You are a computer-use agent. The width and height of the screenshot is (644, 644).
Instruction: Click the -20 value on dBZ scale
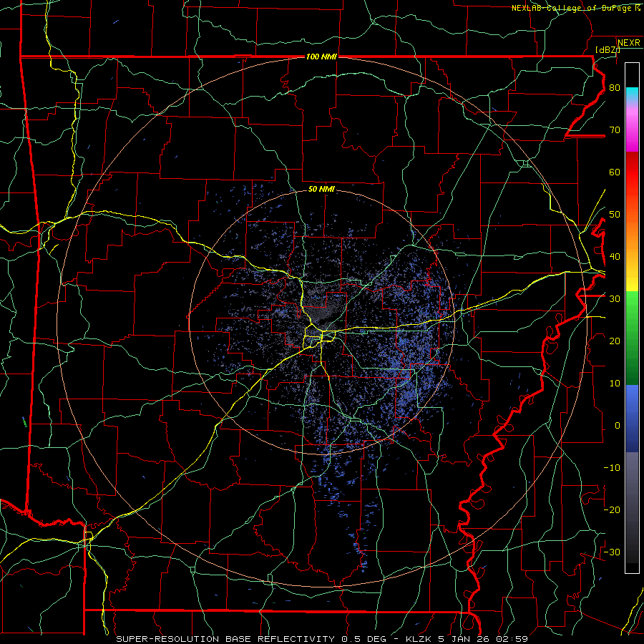pos(612,509)
